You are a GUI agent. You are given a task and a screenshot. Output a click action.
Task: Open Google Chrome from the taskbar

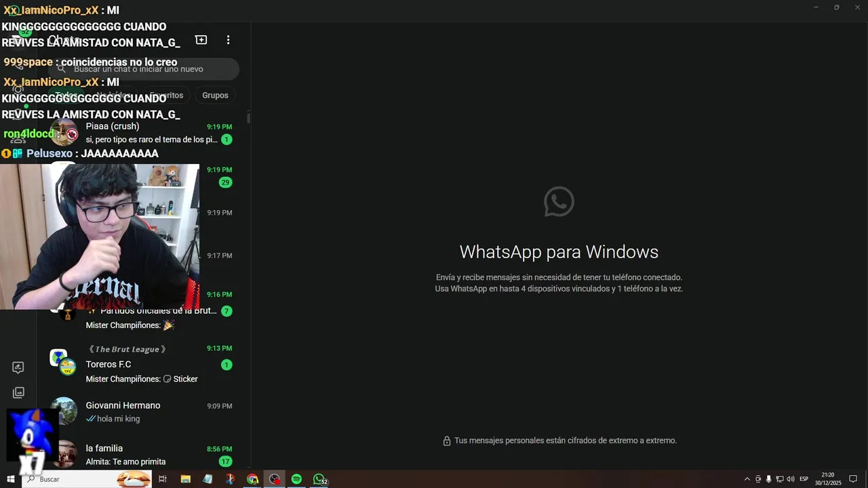(x=252, y=479)
